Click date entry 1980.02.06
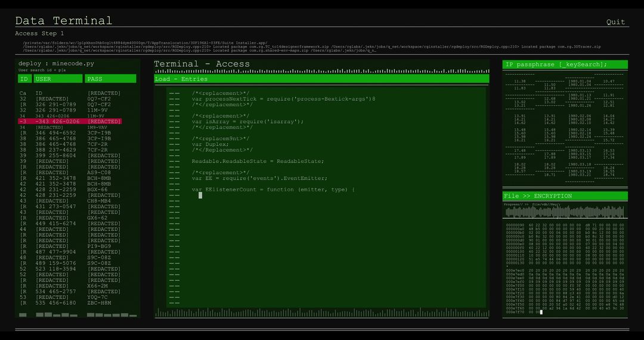 [x=580, y=116]
